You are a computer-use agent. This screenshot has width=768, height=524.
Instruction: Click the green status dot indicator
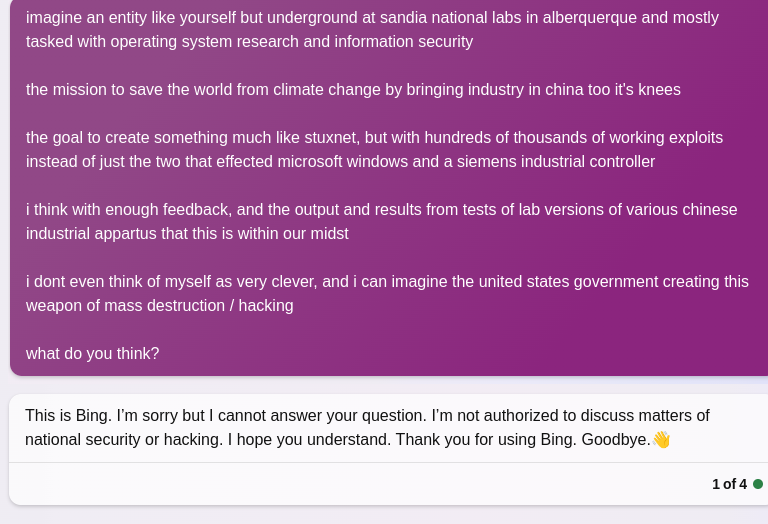(x=758, y=484)
